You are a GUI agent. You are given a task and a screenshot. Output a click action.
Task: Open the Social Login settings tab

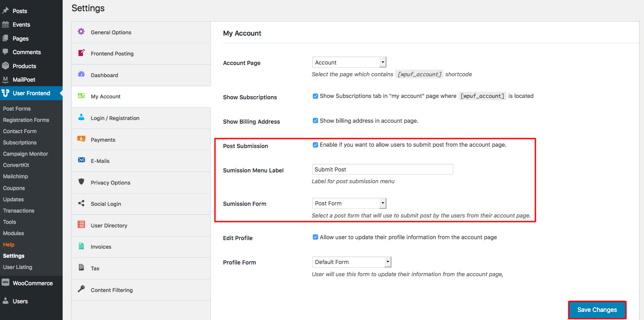(141, 204)
